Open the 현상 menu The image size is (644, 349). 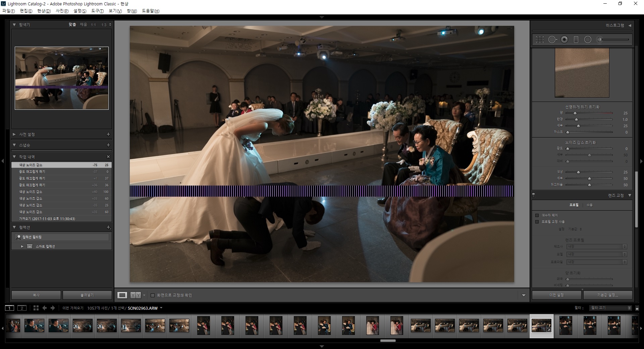tap(44, 11)
